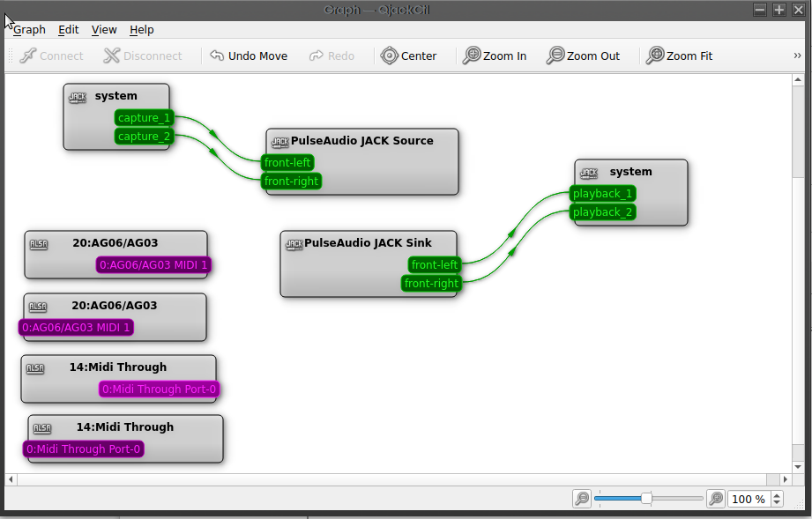
Task: Click the 100 % zoom field
Action: click(x=749, y=500)
